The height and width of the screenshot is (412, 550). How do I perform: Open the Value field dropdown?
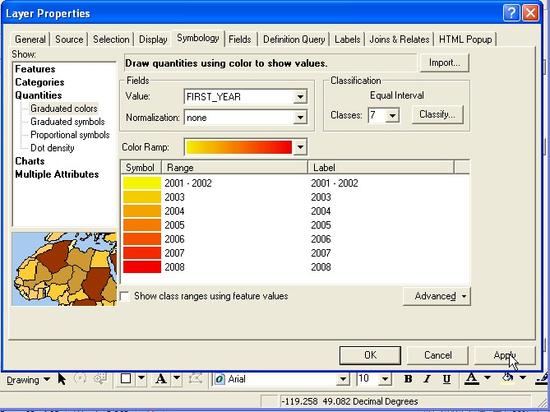tap(300, 97)
